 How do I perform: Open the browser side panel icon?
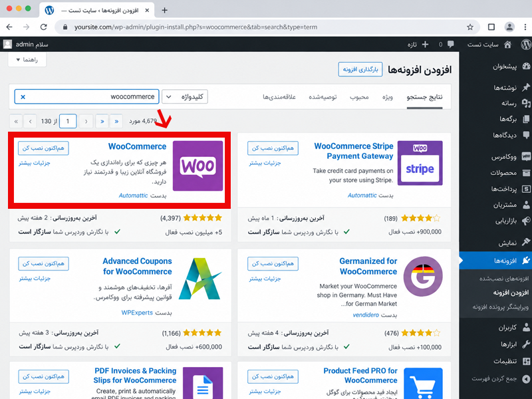pyautogui.click(x=491, y=27)
